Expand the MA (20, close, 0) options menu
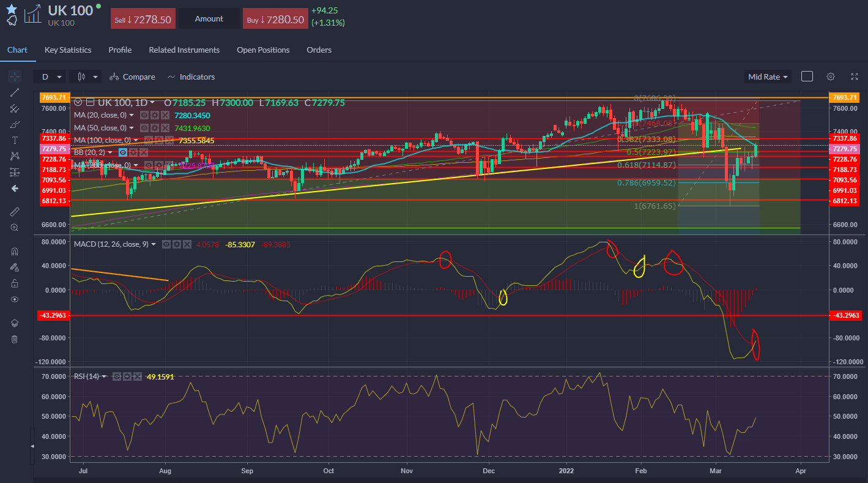868x483 pixels. 132,115
